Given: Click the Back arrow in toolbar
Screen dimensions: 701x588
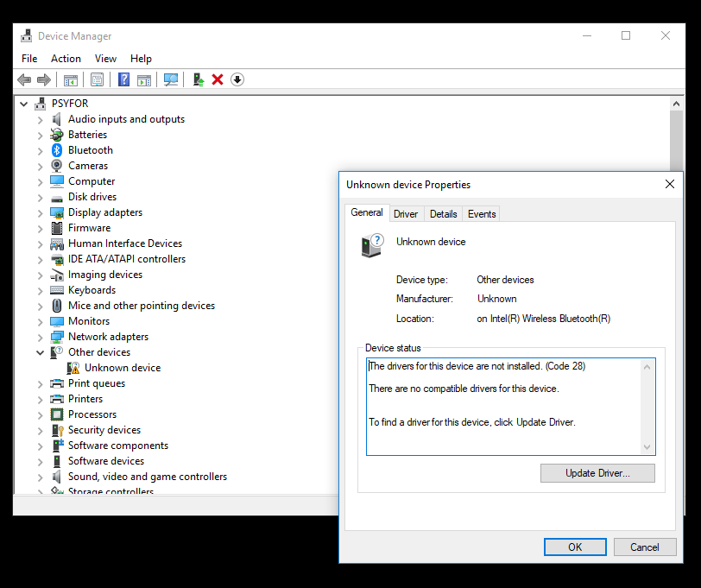Looking at the screenshot, I should pyautogui.click(x=24, y=79).
